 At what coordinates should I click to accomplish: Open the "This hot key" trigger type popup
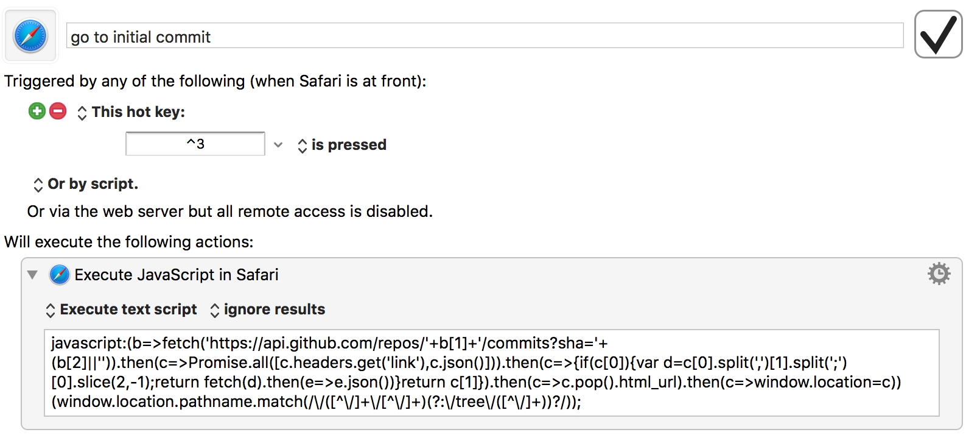tap(132, 112)
